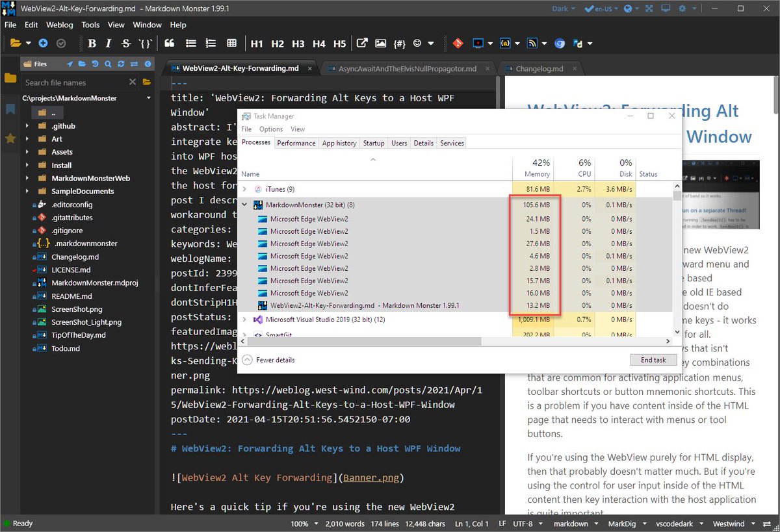Toggle distraction-free mode icon in the title bar
This screenshot has width=780, height=532.
649,9
